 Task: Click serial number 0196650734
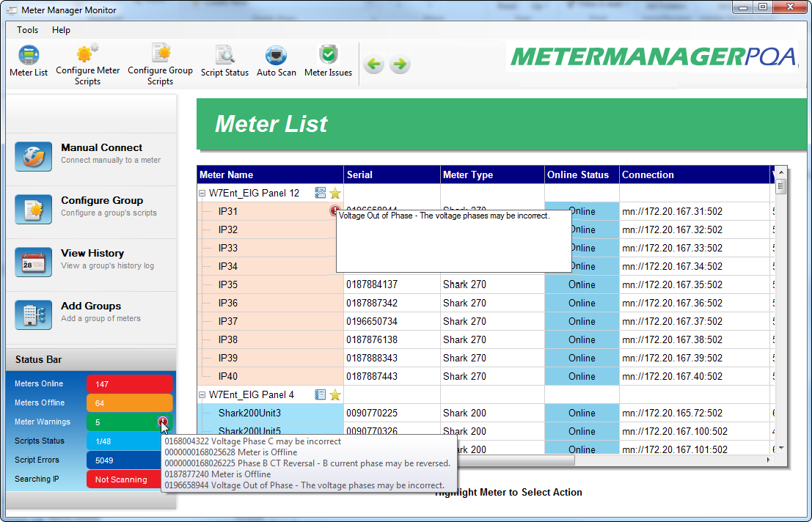tap(372, 321)
